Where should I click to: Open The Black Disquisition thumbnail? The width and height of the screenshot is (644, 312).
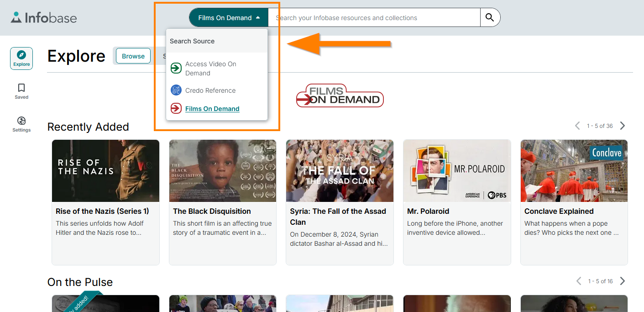pyautogui.click(x=223, y=171)
